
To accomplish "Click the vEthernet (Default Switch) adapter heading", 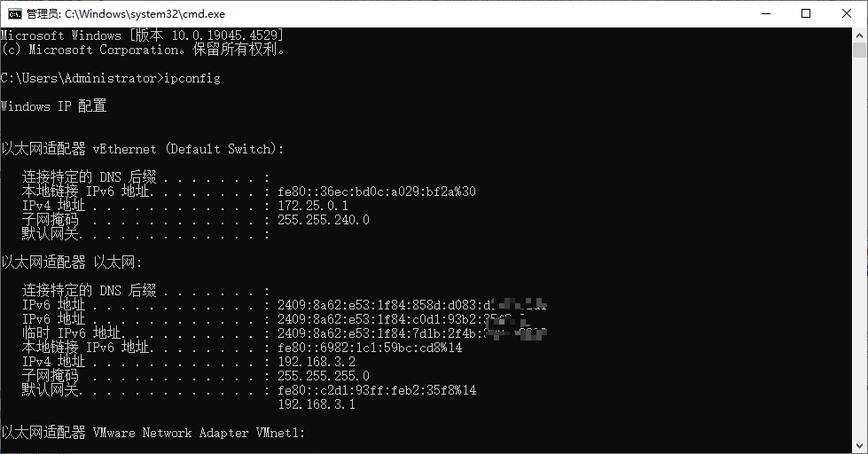I will pyautogui.click(x=142, y=149).
